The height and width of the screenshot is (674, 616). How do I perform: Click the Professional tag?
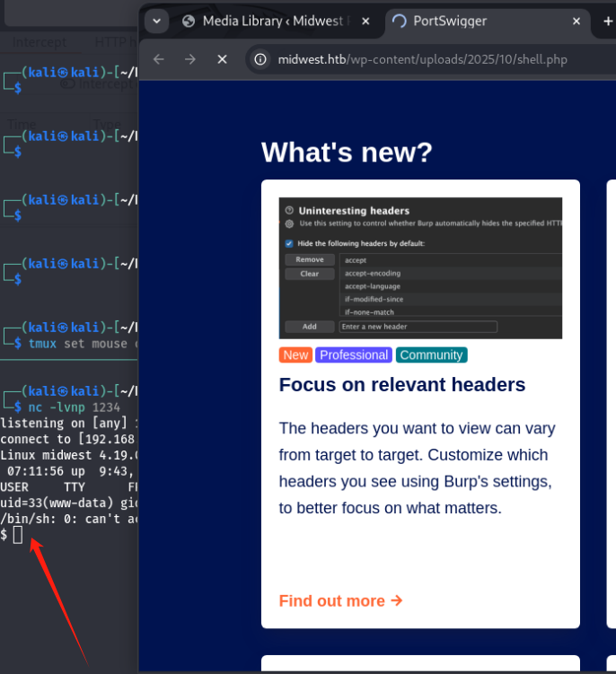coord(354,355)
